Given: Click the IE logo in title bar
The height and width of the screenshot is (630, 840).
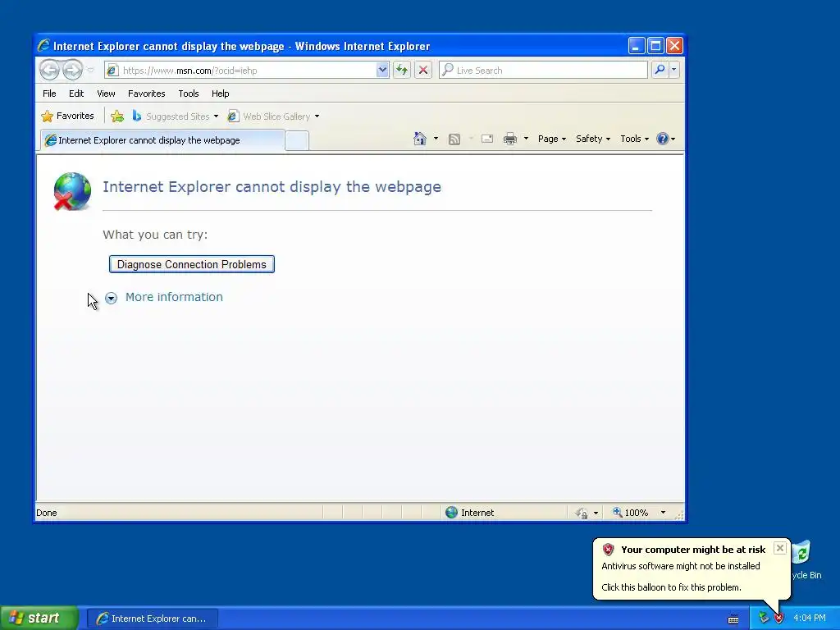Looking at the screenshot, I should point(44,46).
